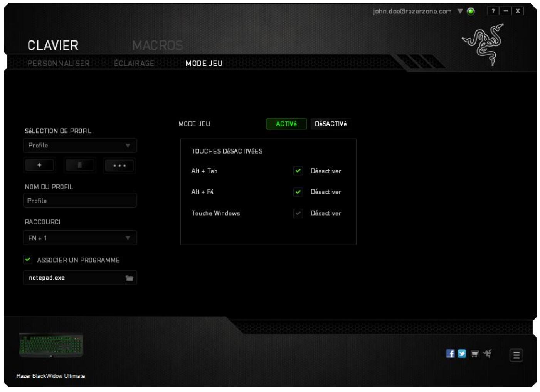
Task: Switch to the Clavier tab
Action: 53,45
